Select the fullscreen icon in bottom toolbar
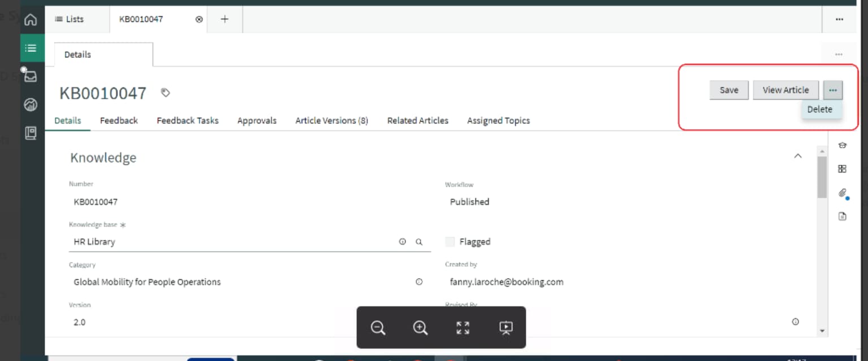This screenshot has height=361, width=868. 463,328
